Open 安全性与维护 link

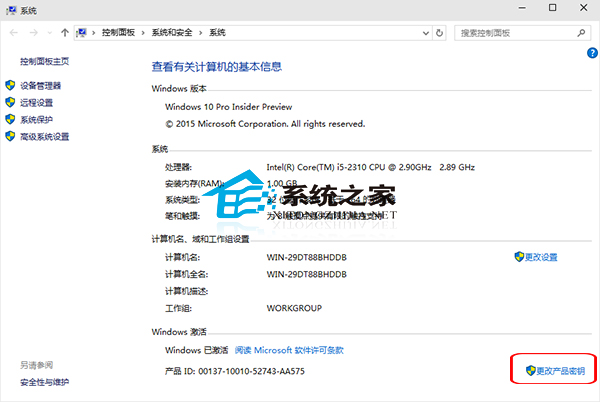click(44, 382)
